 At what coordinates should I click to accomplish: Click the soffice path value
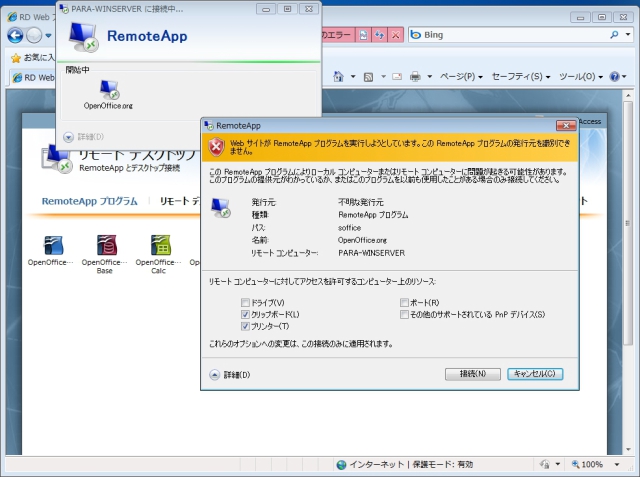349,228
